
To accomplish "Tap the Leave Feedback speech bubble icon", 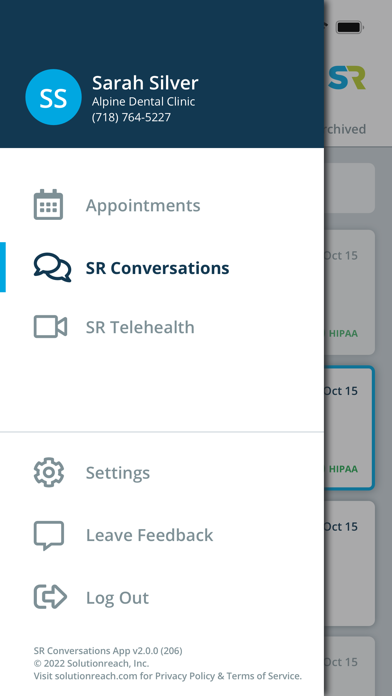I will point(49,535).
